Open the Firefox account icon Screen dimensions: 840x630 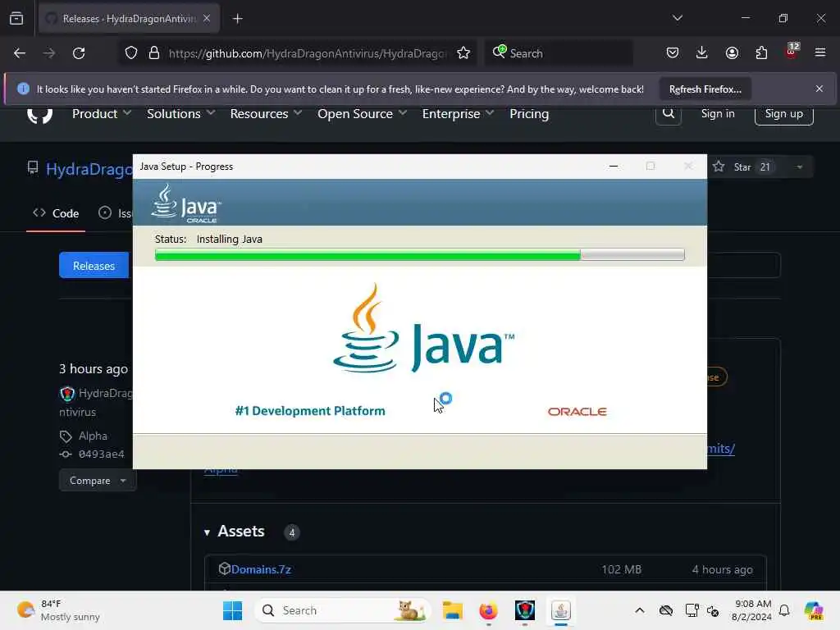(x=732, y=52)
